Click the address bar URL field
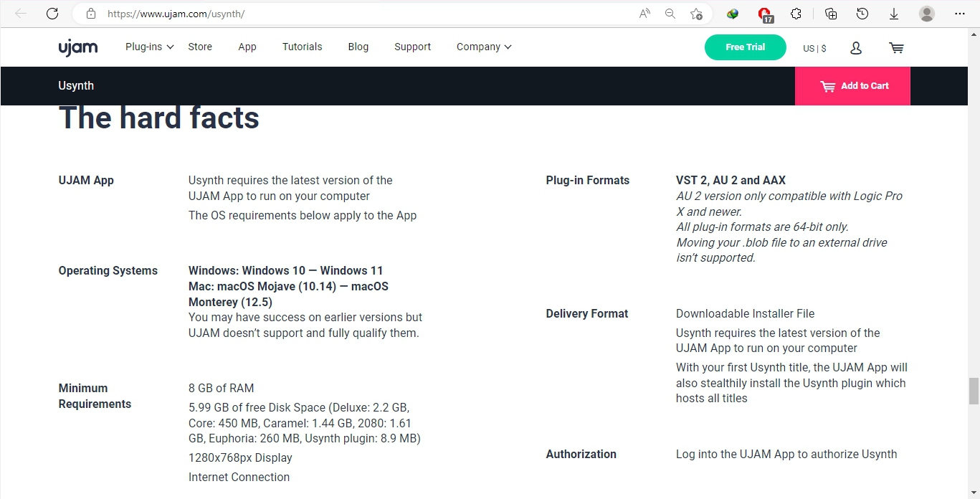 click(x=358, y=14)
